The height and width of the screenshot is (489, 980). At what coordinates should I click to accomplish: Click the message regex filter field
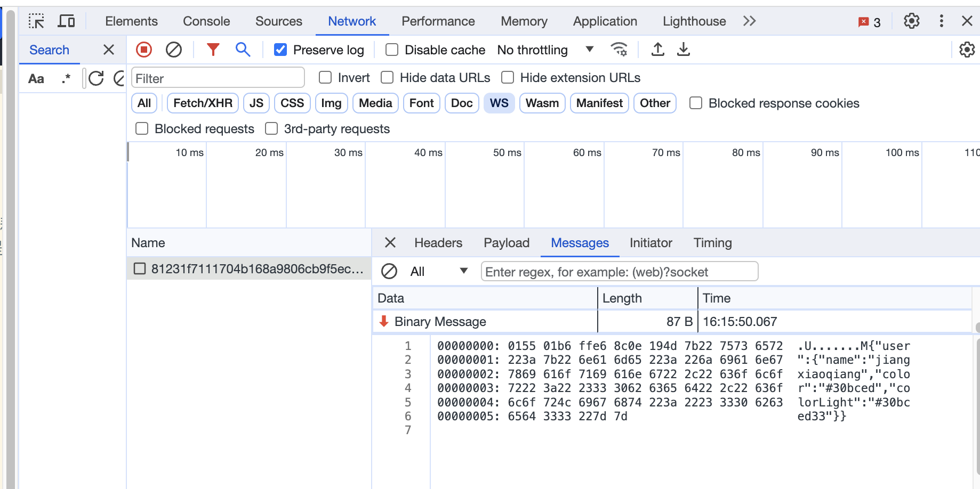[x=620, y=272]
